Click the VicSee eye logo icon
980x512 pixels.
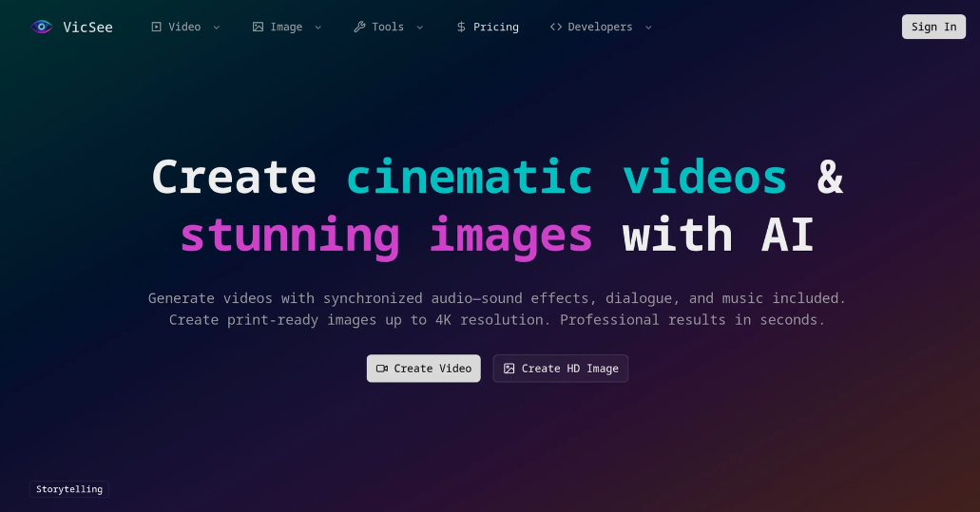click(41, 27)
